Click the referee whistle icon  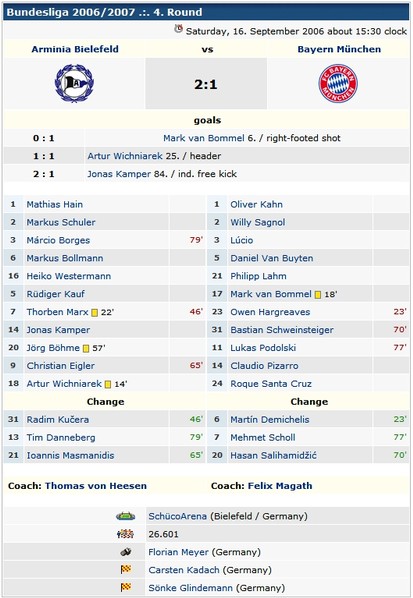tap(126, 552)
